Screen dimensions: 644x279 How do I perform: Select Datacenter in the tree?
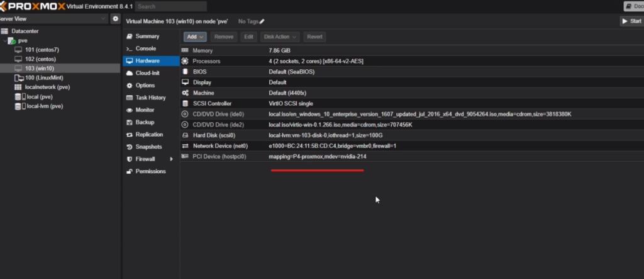[25, 31]
